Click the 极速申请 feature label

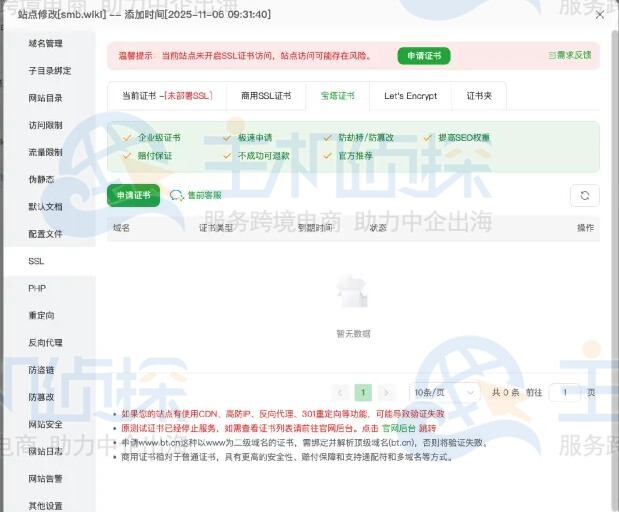click(255, 138)
